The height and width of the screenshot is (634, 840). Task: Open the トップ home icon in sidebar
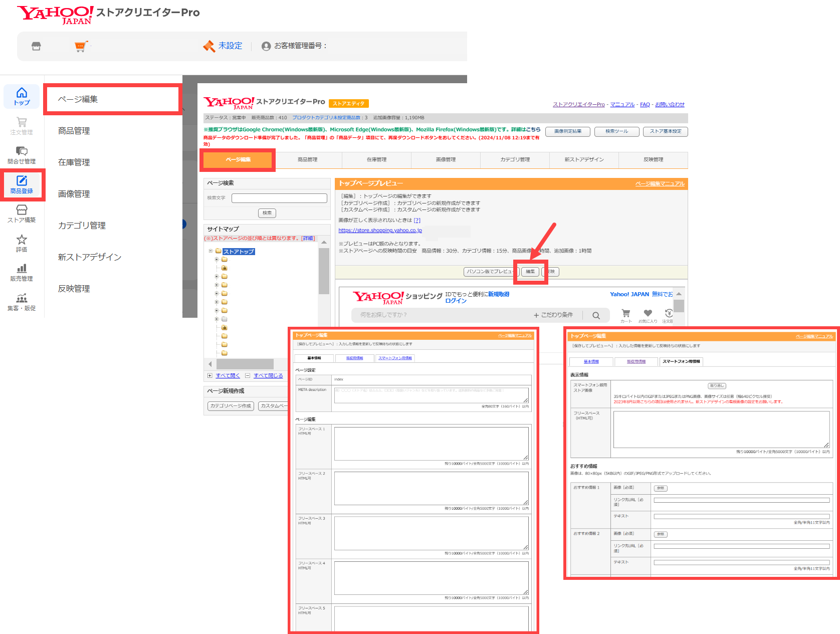(x=22, y=96)
